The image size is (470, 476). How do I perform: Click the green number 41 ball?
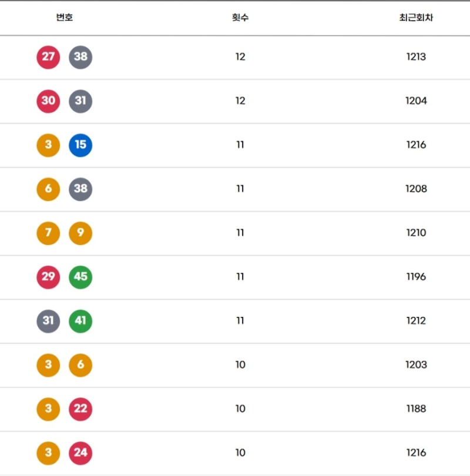tap(80, 321)
